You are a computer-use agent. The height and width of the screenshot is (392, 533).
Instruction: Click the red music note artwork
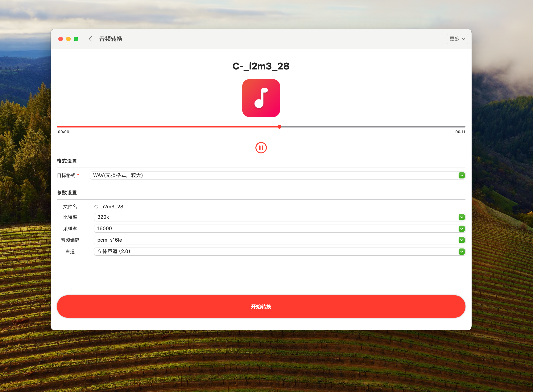[261, 98]
